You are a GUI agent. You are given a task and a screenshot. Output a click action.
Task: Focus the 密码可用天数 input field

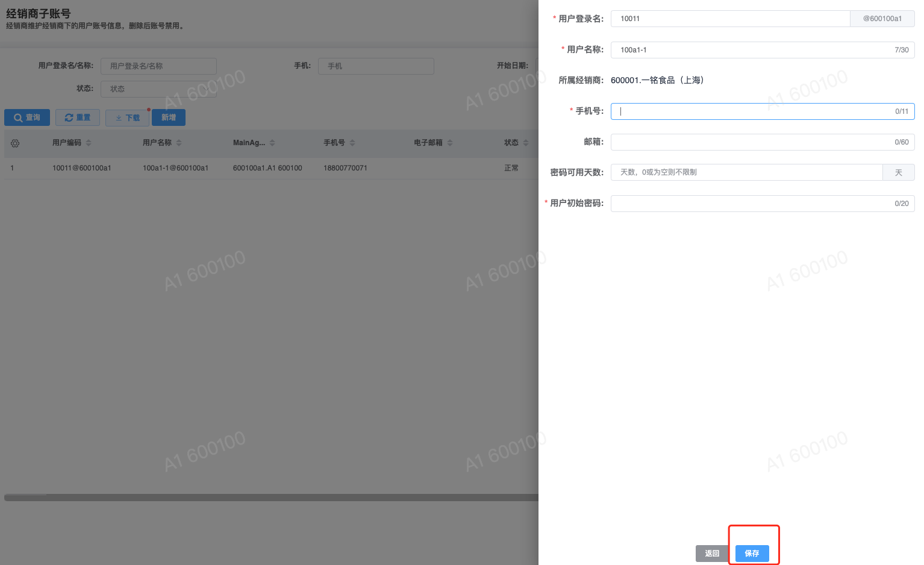click(747, 172)
